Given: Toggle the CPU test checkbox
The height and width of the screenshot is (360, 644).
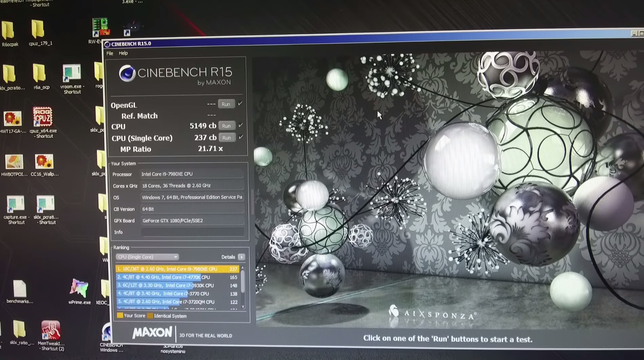Looking at the screenshot, I should coord(241,126).
